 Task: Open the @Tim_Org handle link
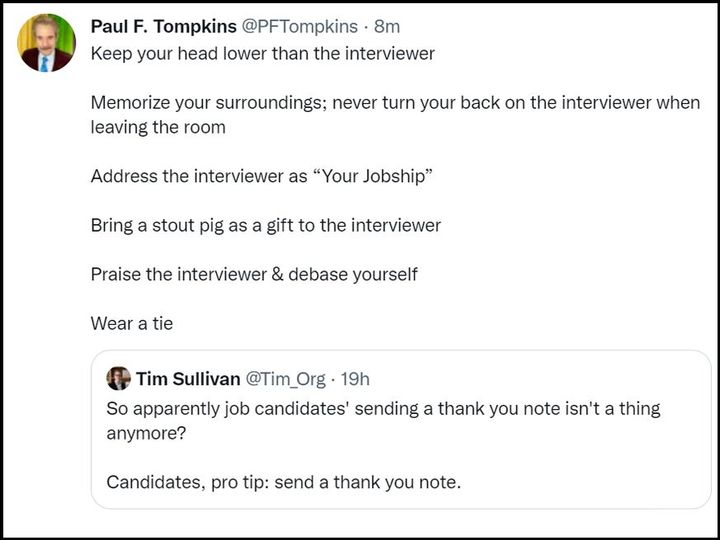click(286, 378)
